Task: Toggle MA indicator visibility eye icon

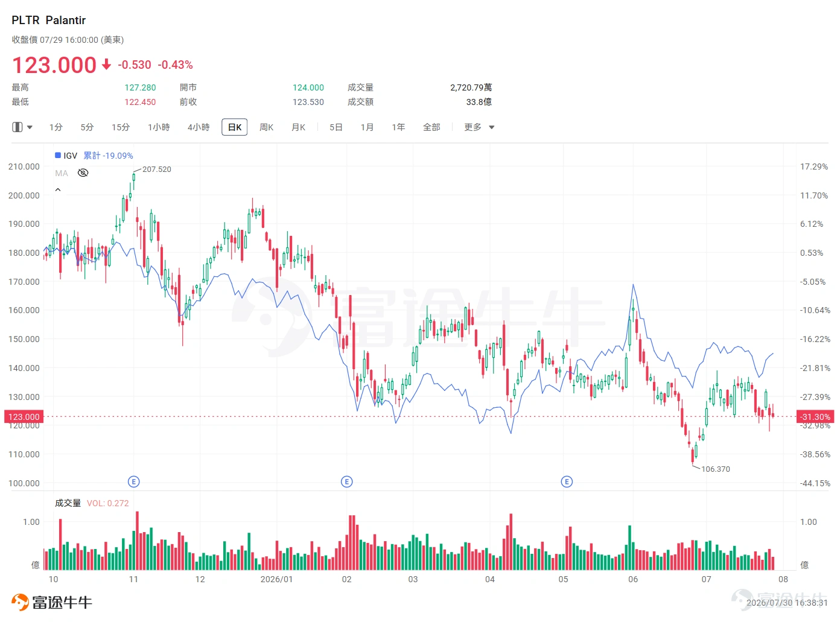Action: (x=83, y=173)
